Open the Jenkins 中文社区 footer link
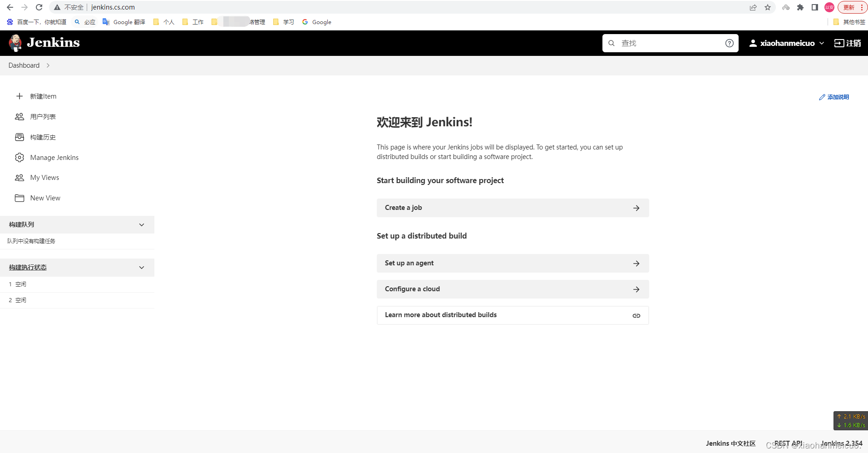Image resolution: width=868 pixels, height=453 pixels. (730, 443)
